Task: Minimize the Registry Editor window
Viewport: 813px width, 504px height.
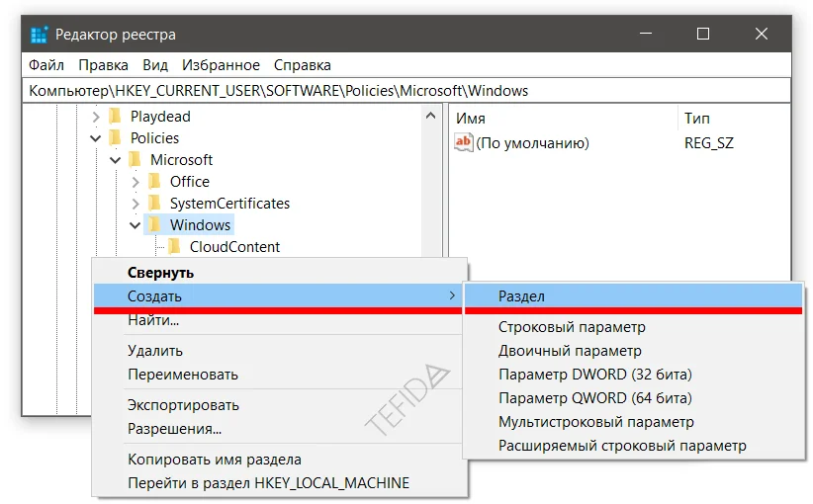Action: (x=646, y=35)
